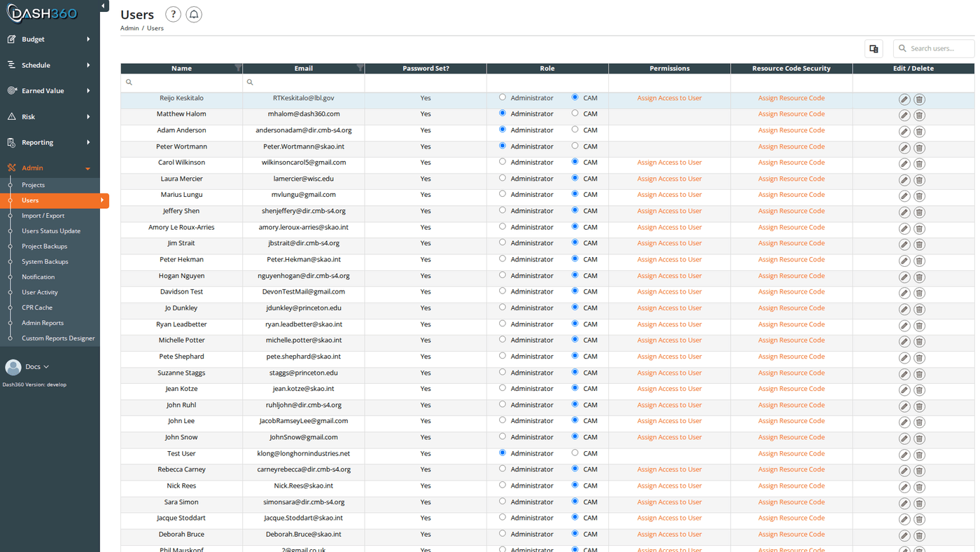Open Users Status Update page
The width and height of the screenshot is (980, 552).
51,231
